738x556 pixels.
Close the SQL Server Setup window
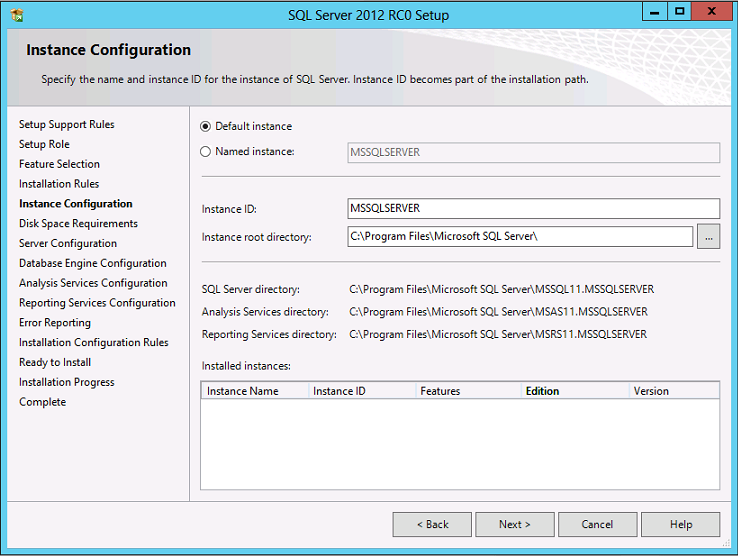[712, 12]
